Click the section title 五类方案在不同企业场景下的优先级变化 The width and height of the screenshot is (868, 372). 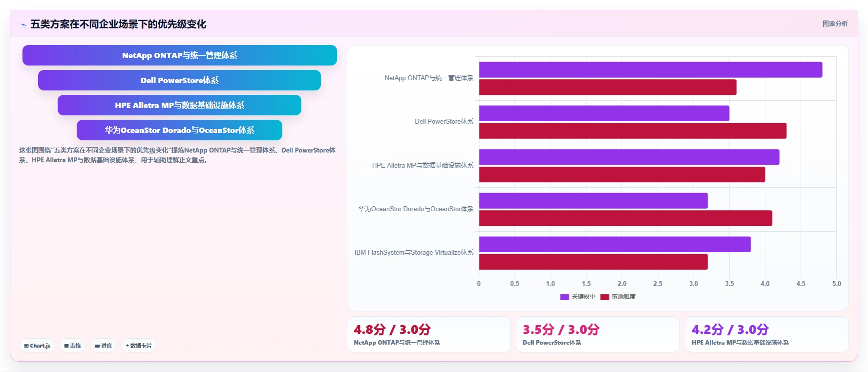[x=118, y=24]
